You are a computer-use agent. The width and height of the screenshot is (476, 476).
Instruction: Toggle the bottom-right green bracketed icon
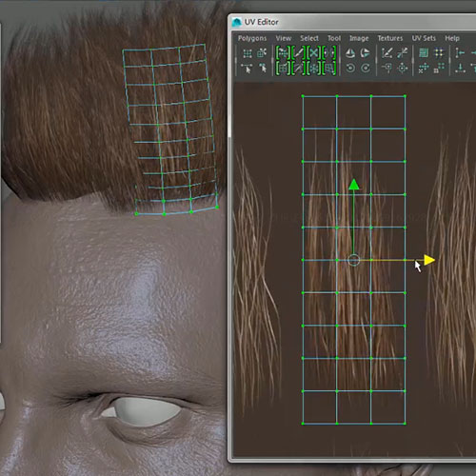coord(329,68)
